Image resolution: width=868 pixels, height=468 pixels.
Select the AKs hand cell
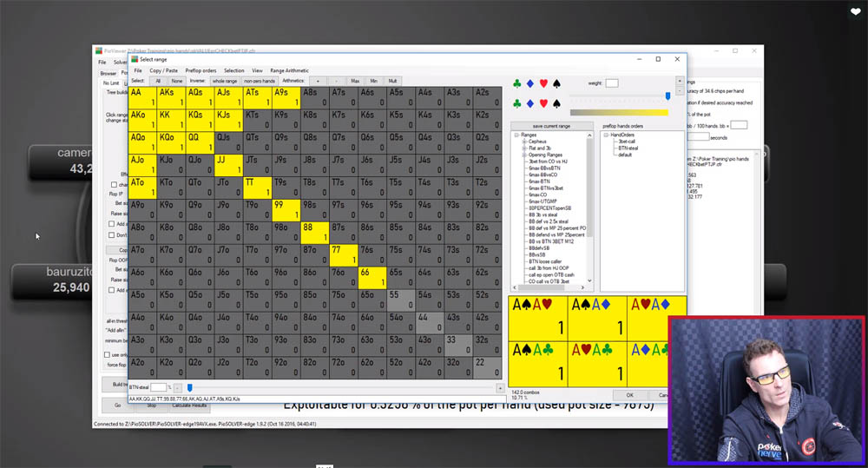tap(171, 97)
